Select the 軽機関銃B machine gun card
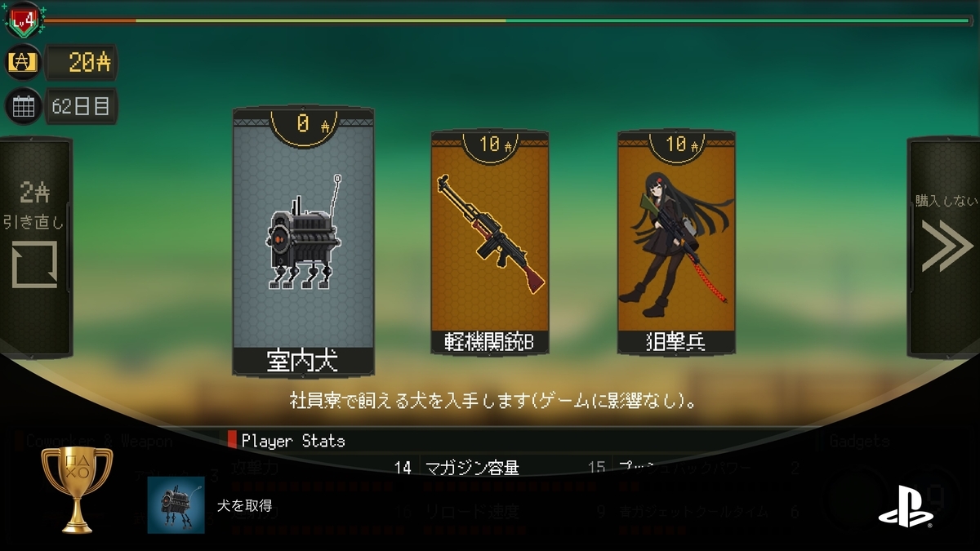Image resolution: width=980 pixels, height=551 pixels. coord(490,242)
